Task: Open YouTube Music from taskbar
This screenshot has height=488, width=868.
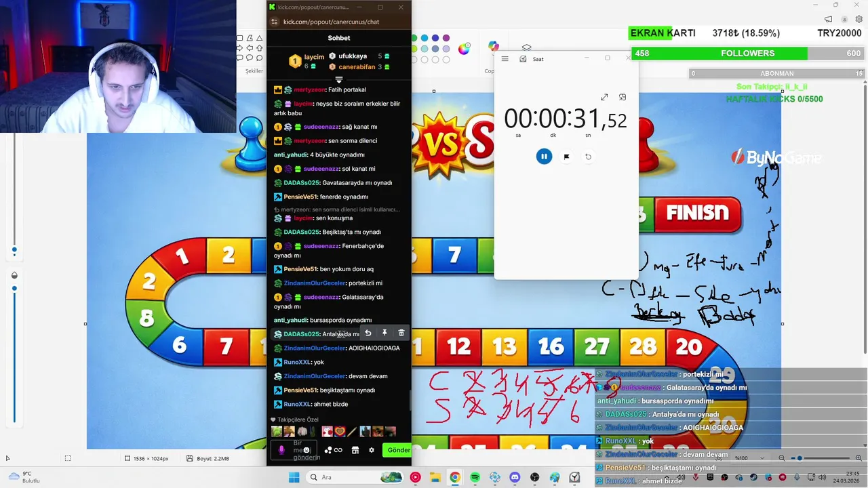Action: 415,477
